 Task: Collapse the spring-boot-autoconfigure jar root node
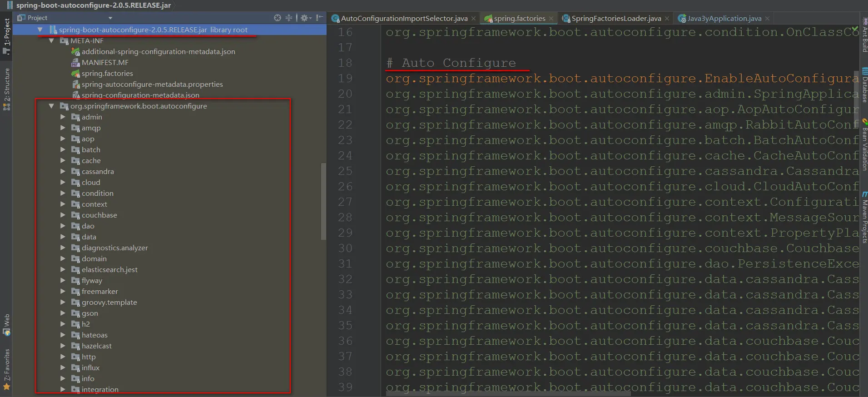40,30
